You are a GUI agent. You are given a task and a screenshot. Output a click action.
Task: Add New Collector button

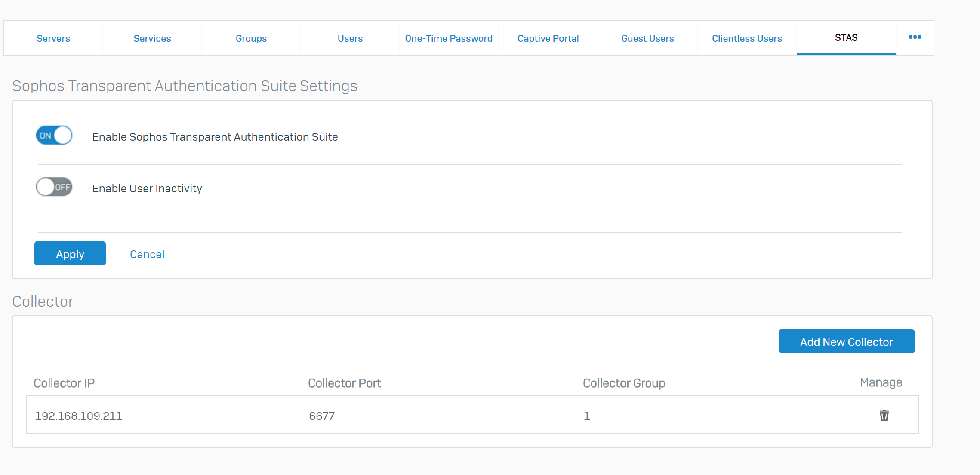point(846,341)
